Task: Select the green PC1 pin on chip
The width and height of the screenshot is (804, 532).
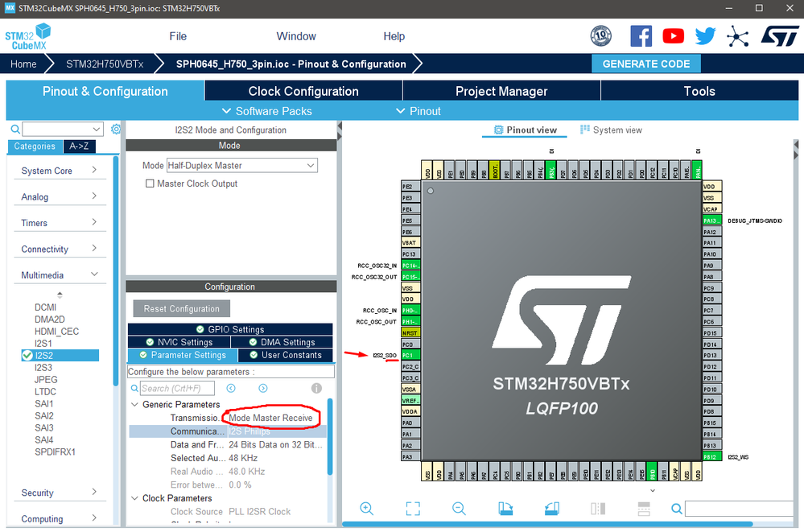Action: (410, 355)
